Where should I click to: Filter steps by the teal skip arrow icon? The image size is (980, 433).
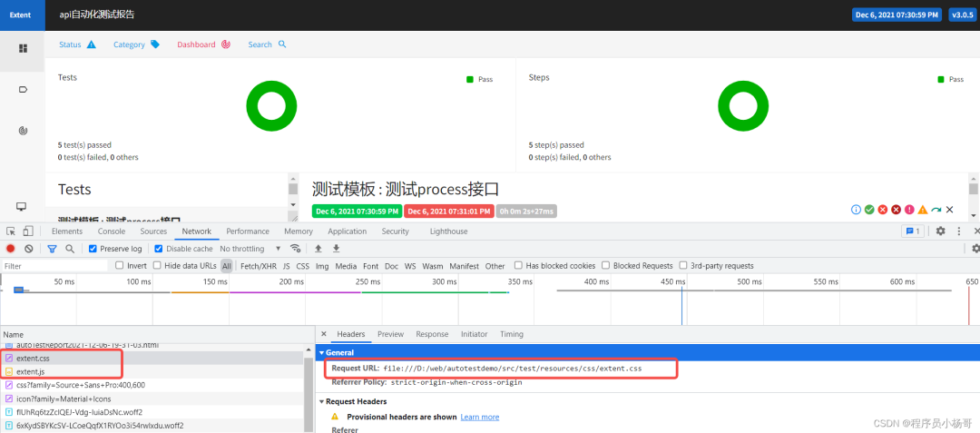(936, 210)
